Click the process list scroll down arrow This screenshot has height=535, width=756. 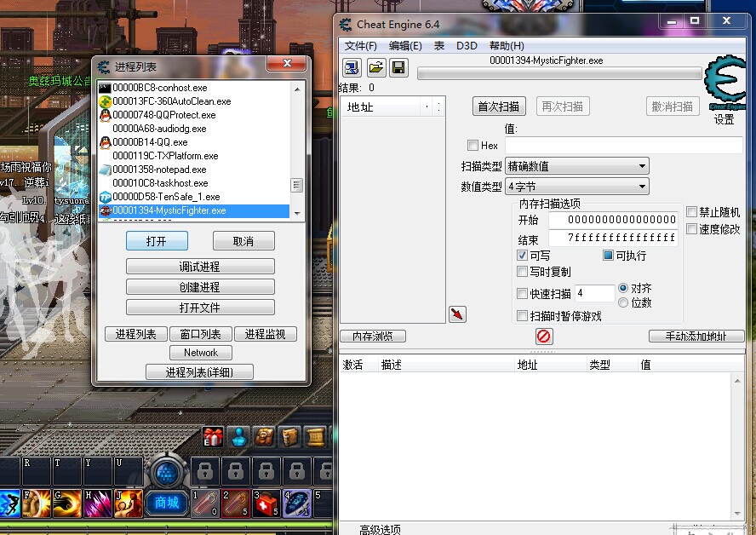(x=297, y=214)
